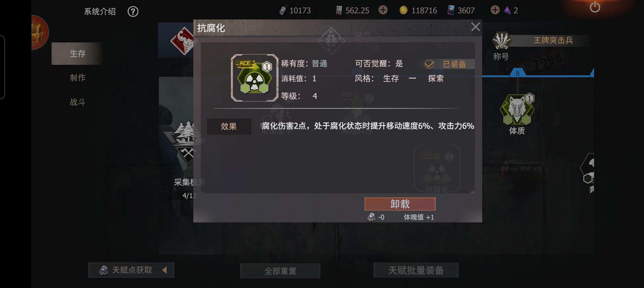Open the system introduction help question mark
Screen dimensions: 644x288
click(133, 11)
